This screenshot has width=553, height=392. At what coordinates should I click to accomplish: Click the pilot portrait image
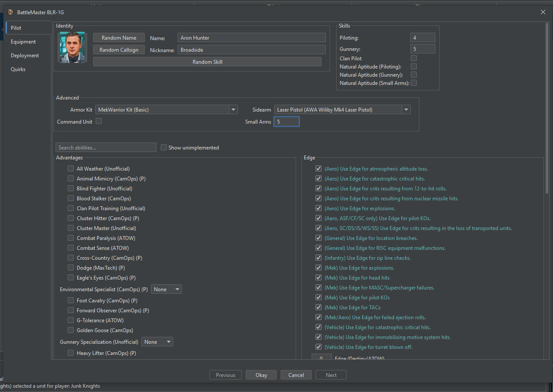(72, 47)
